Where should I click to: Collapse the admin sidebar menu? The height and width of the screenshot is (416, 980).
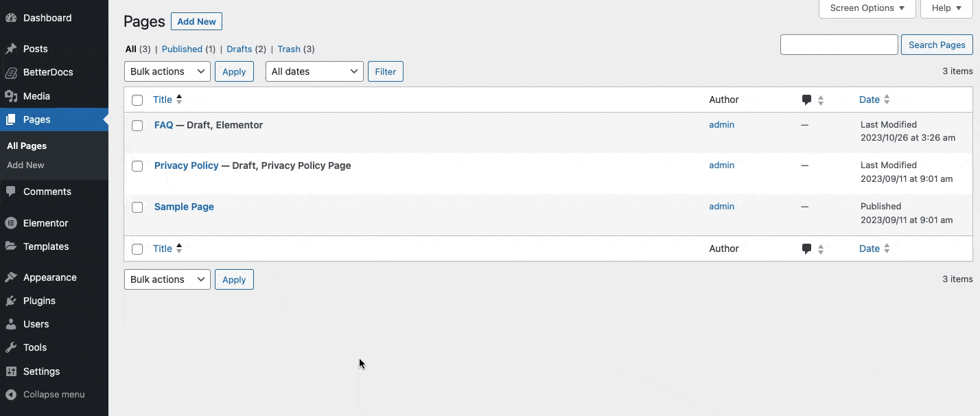coord(53,395)
